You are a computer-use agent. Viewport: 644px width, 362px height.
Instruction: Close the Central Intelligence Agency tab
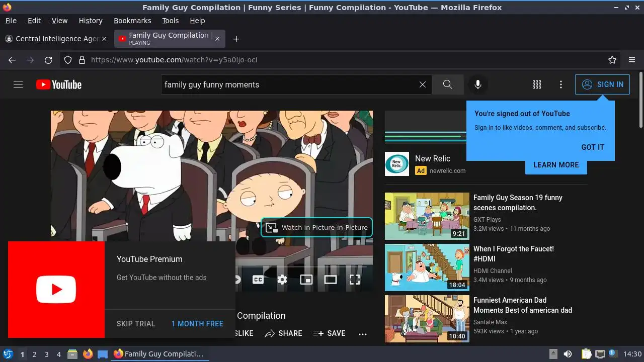[x=104, y=39]
